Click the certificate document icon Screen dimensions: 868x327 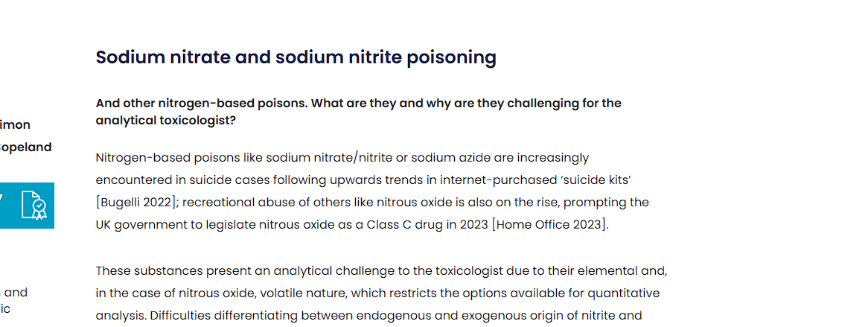point(33,206)
